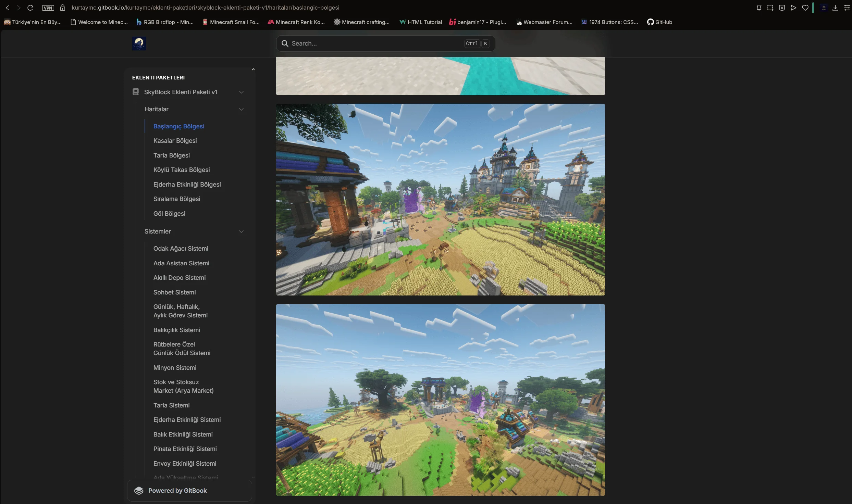The width and height of the screenshot is (852, 504).
Task: Click the browser back arrow
Action: coord(8,8)
